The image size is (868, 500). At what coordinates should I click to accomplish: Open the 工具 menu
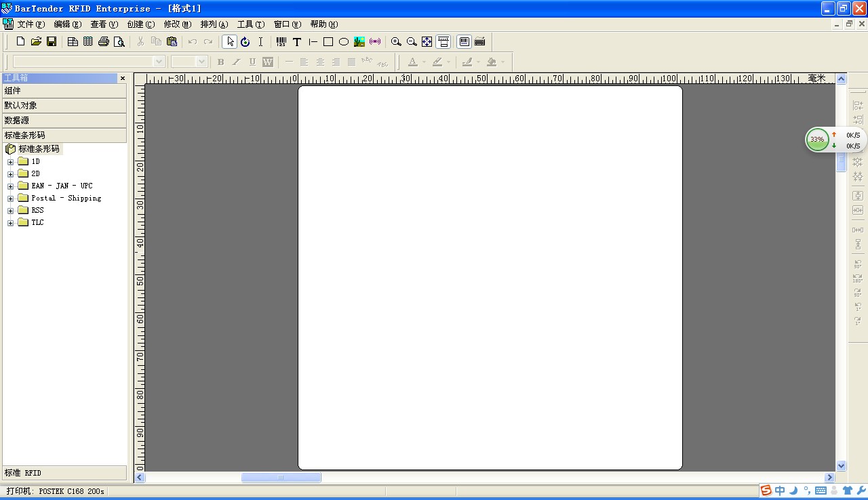pyautogui.click(x=250, y=24)
